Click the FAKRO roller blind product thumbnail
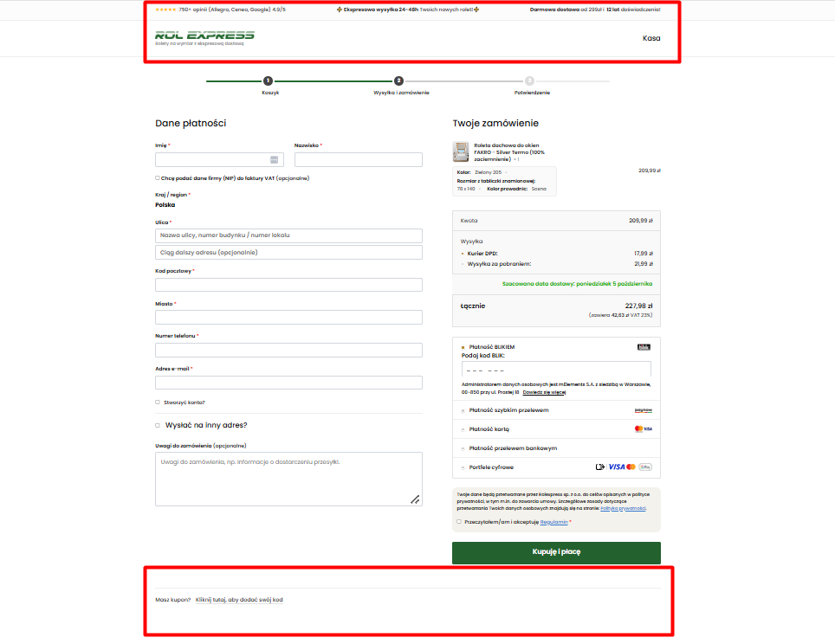Image resolution: width=835 pixels, height=644 pixels. pyautogui.click(x=461, y=151)
